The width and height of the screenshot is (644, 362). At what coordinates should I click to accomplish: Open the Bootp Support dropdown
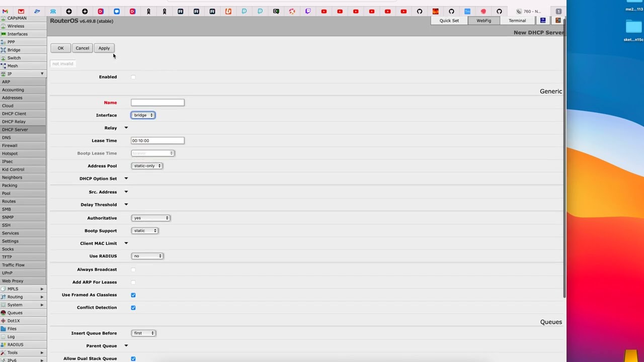(144, 231)
